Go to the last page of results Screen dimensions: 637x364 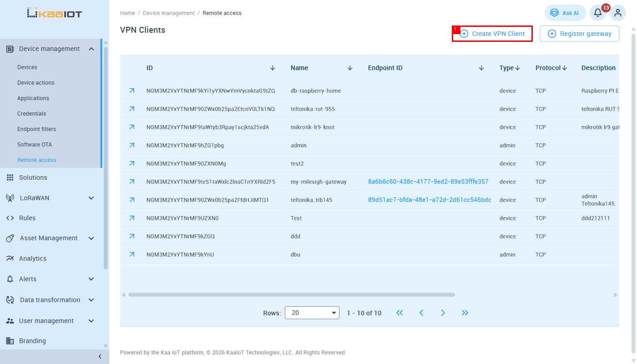point(465,313)
